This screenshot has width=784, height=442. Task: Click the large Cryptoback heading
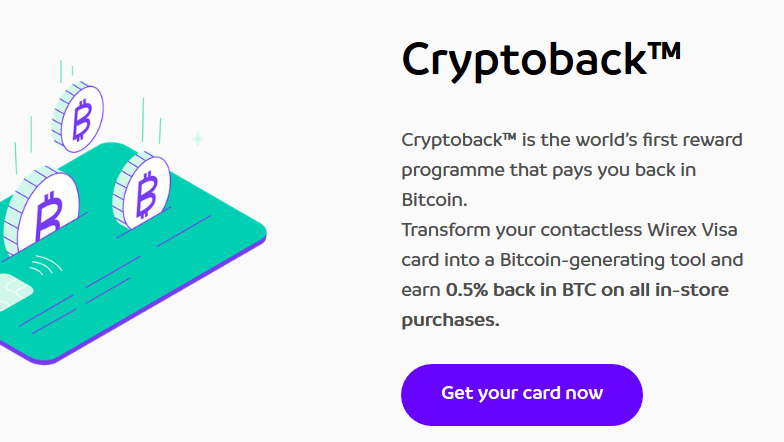(x=541, y=60)
